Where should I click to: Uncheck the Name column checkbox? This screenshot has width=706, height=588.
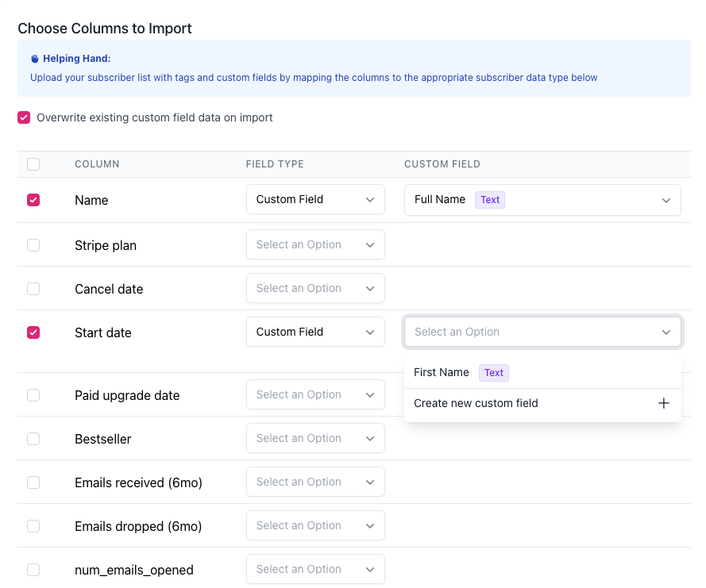coord(33,200)
